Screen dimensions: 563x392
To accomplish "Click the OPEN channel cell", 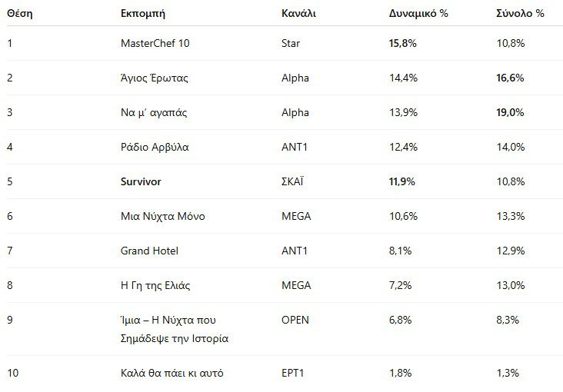I will [295, 318].
